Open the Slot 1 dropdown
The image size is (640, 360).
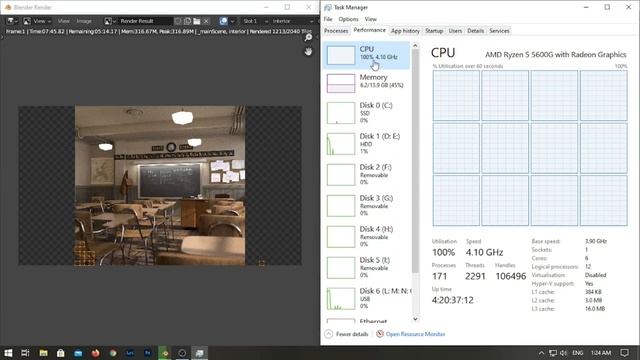pyautogui.click(x=256, y=21)
